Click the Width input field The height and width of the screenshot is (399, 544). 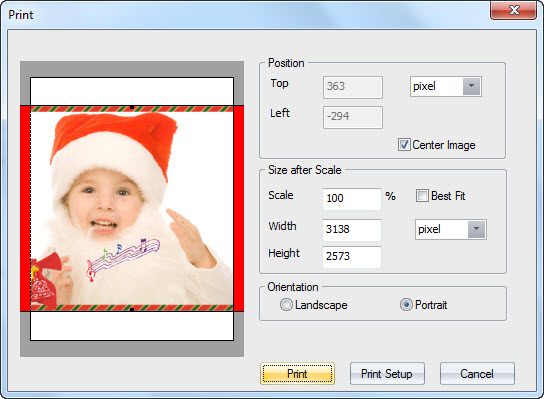[x=352, y=229]
